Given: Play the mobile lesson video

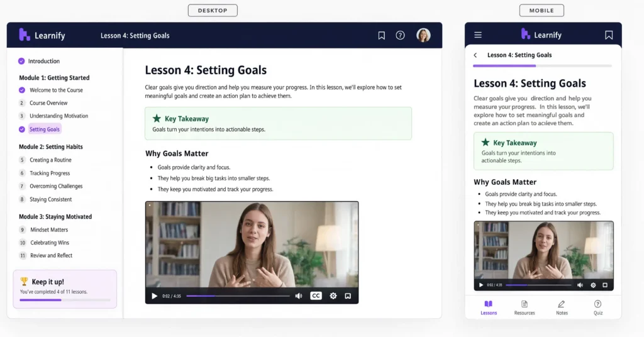Looking at the screenshot, I should pos(481,285).
